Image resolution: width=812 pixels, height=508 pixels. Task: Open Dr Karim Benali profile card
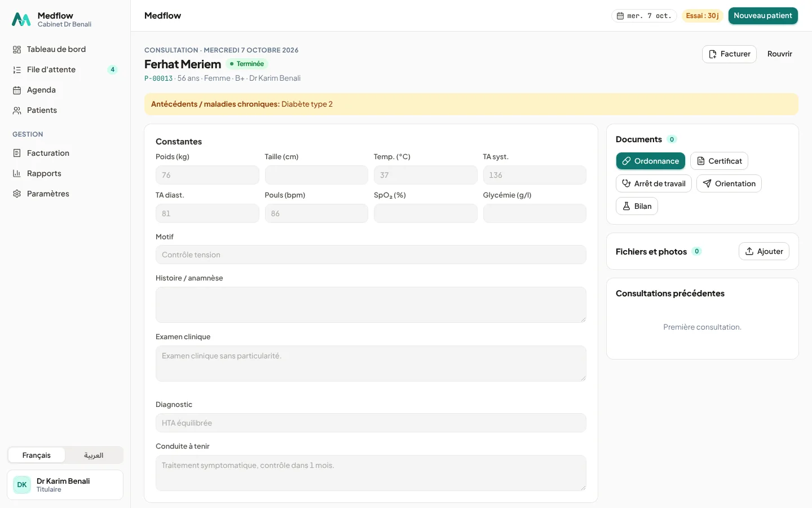point(65,485)
